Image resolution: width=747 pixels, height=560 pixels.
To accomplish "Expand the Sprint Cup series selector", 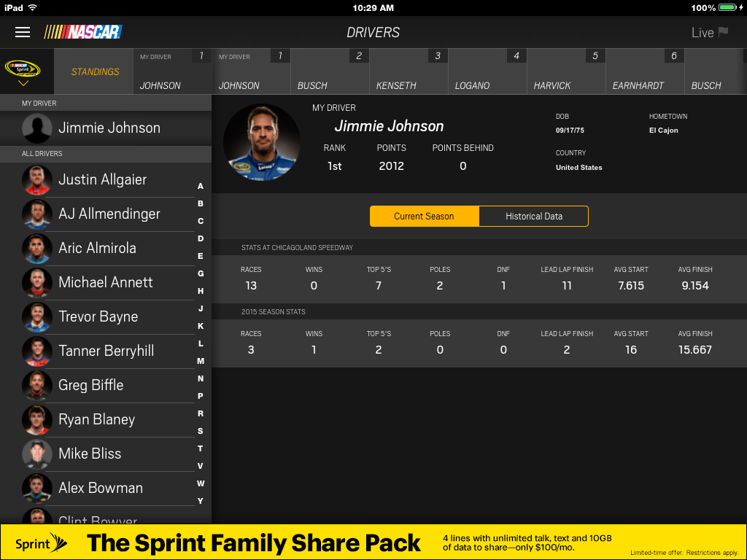I will coord(23,72).
